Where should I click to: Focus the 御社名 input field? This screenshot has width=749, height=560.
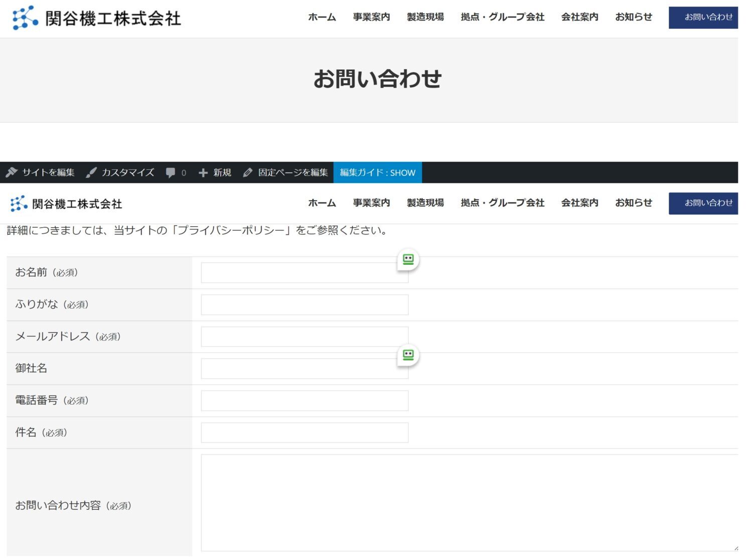click(305, 368)
